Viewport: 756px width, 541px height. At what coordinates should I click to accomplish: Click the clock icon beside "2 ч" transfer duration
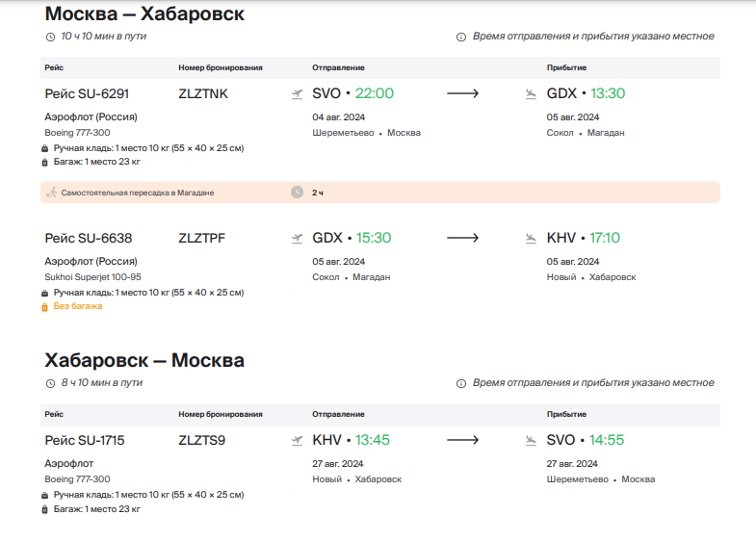298,193
